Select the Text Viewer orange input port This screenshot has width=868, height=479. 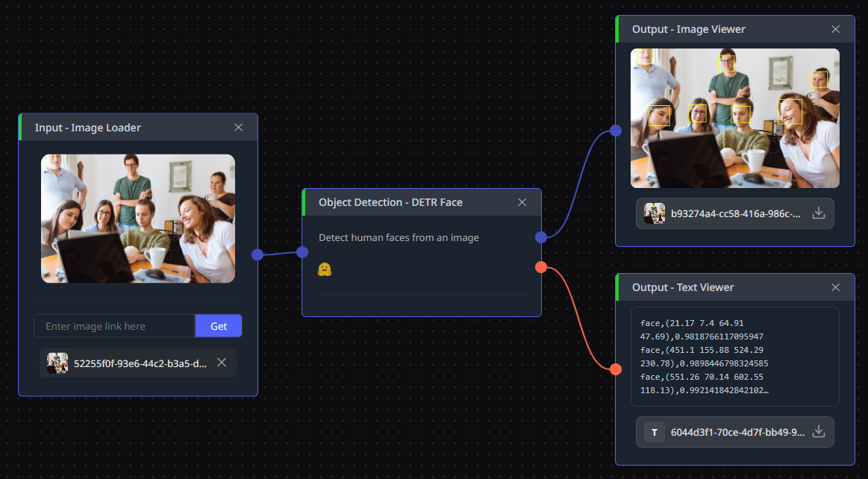point(616,369)
